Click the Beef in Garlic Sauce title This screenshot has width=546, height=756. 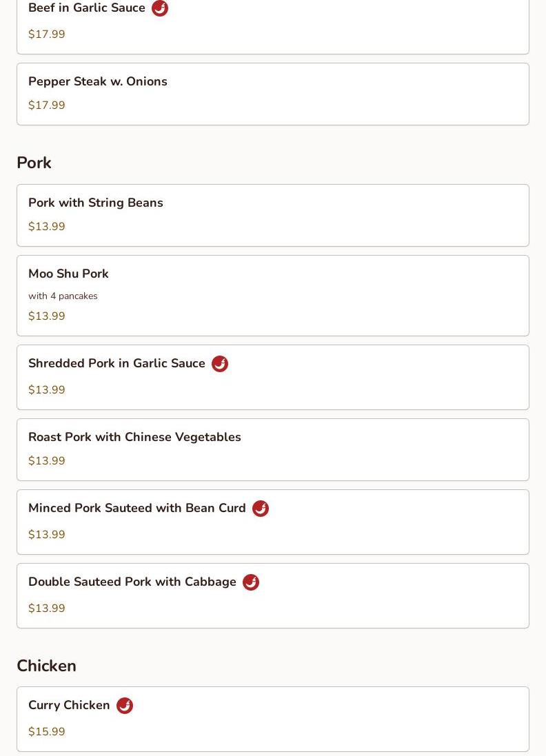[87, 8]
